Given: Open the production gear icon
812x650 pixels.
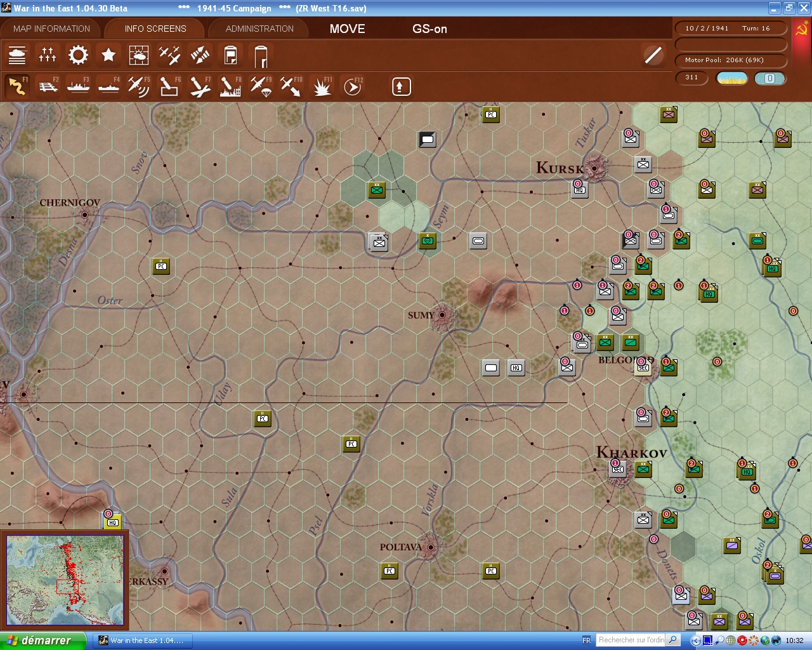Looking at the screenshot, I should 78,56.
